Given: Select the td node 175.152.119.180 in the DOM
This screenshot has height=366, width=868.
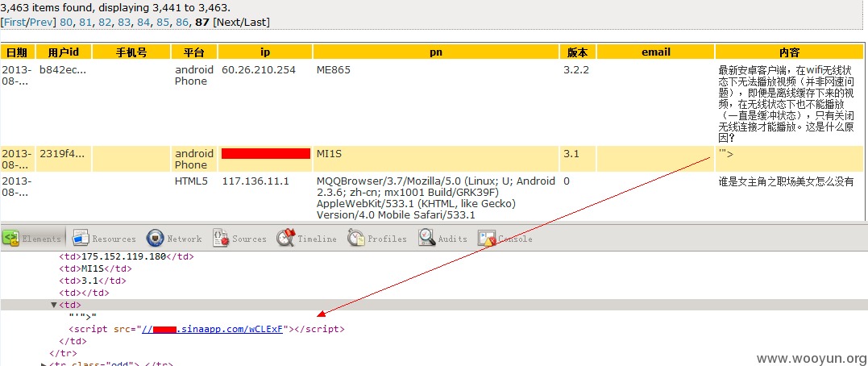Looking at the screenshot, I should click(x=127, y=257).
